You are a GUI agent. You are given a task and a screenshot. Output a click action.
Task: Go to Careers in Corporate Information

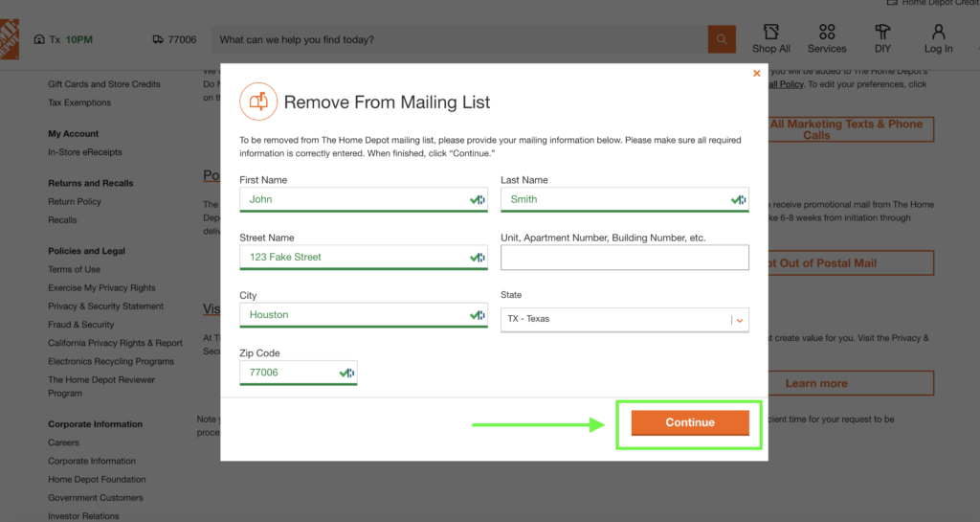64,443
